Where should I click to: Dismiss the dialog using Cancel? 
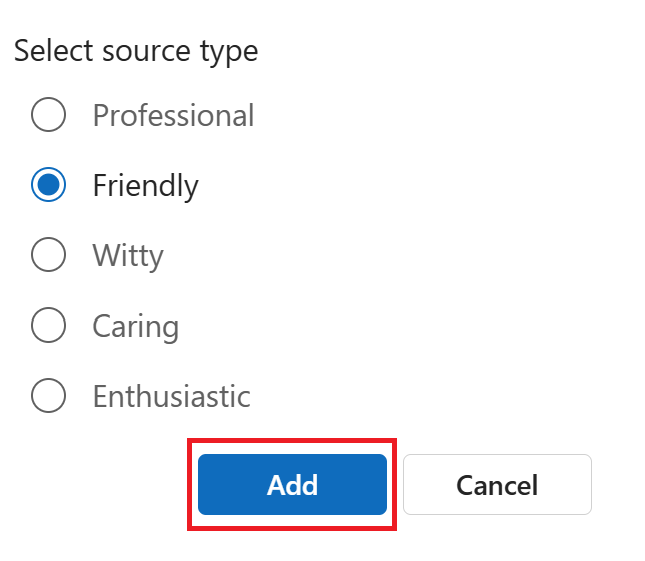click(497, 485)
